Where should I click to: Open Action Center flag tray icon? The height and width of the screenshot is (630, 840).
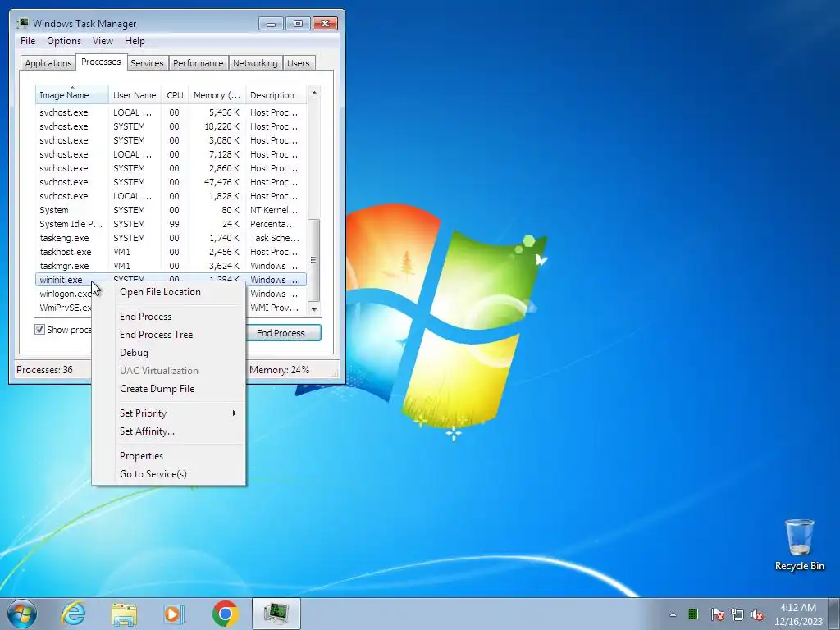click(717, 614)
